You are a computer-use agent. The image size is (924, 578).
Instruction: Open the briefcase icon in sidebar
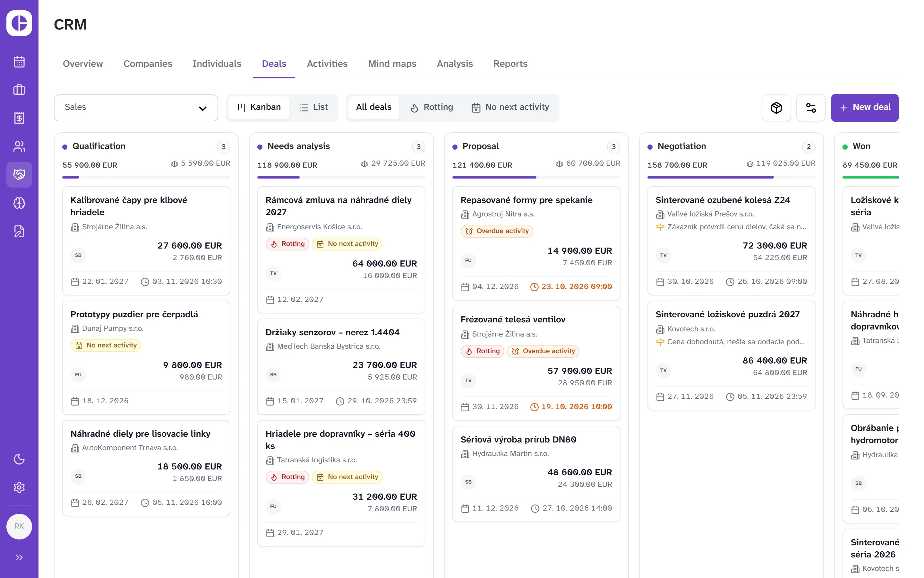(x=19, y=90)
